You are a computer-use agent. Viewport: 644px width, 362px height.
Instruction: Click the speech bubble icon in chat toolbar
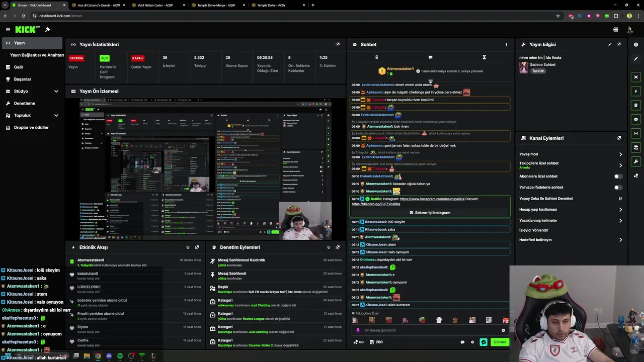pyautogui.click(x=430, y=57)
